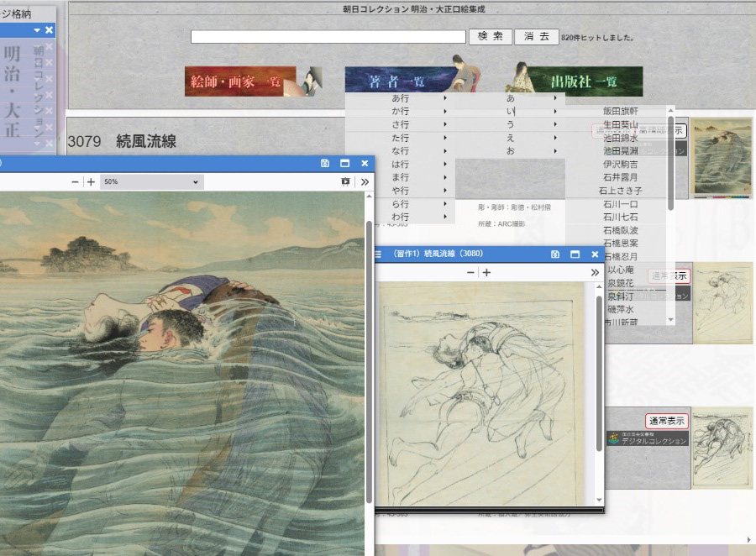This screenshot has height=556, width=756.
Task: Expand the sketch viewer's double-chevron tools menu
Action: (595, 272)
